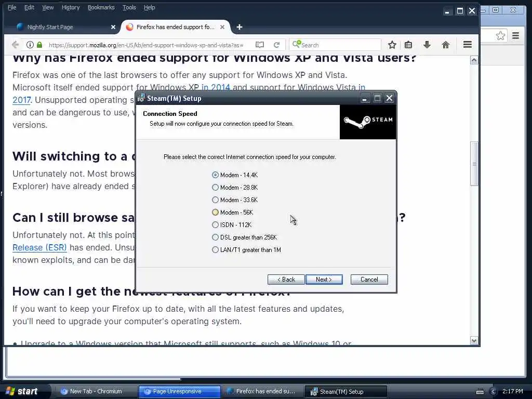Open the Edit menu in Firefox
The height and width of the screenshot is (399, 532).
point(29,7)
